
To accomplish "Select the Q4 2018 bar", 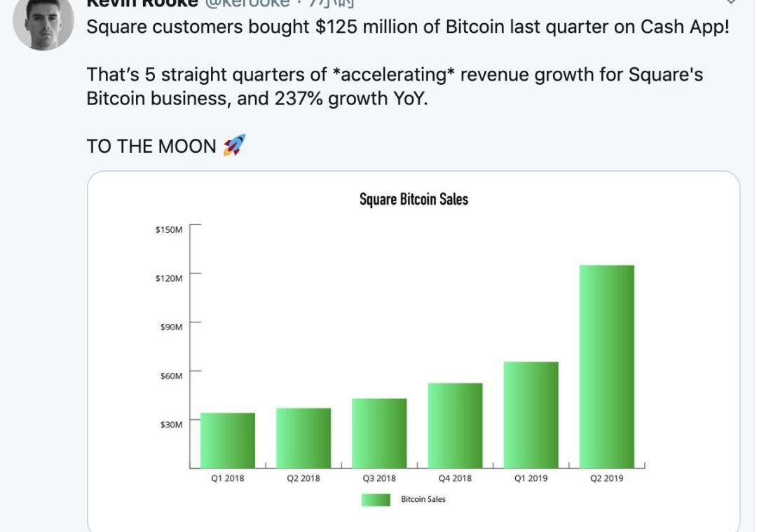I will coord(455,425).
